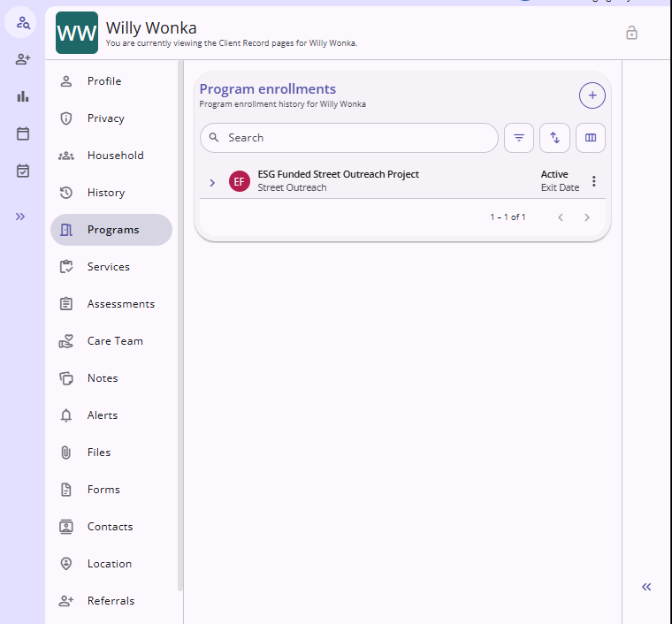The width and height of the screenshot is (672, 624).
Task: Add a new program enrollment with plus
Action: 592,95
